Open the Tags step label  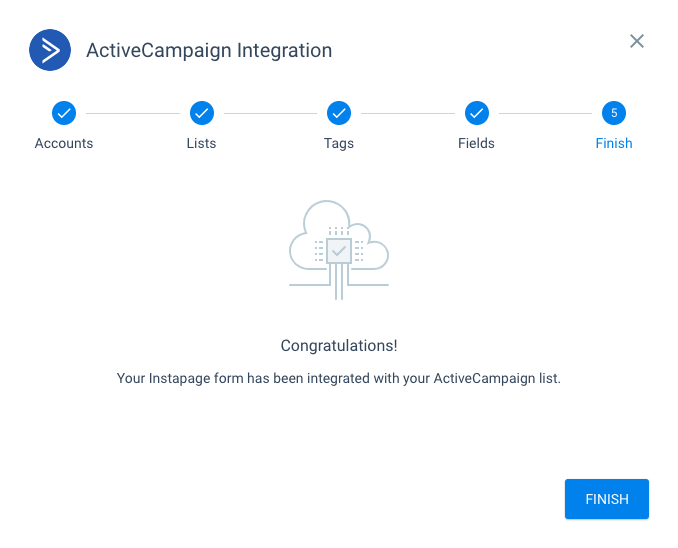coord(339,144)
